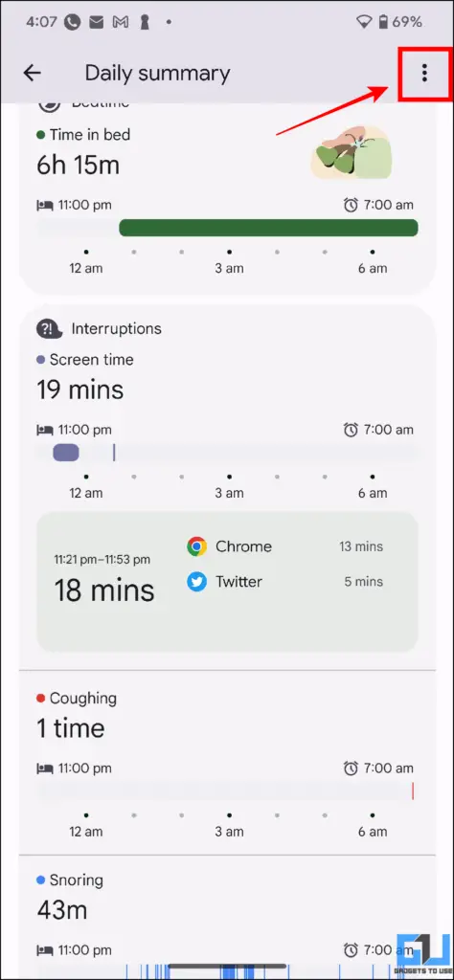This screenshot has height=980, width=454.
Task: Tap the back arrow
Action: [32, 73]
